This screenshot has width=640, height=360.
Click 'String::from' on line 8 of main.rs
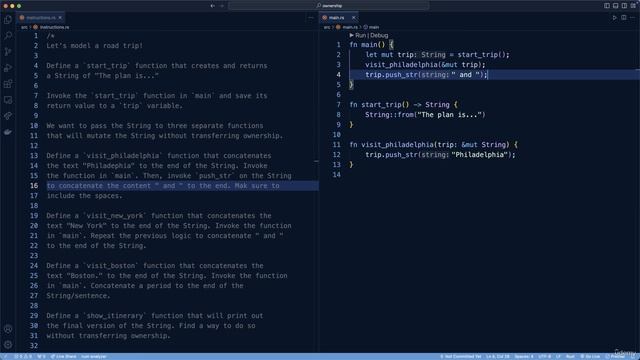pyautogui.click(x=389, y=115)
